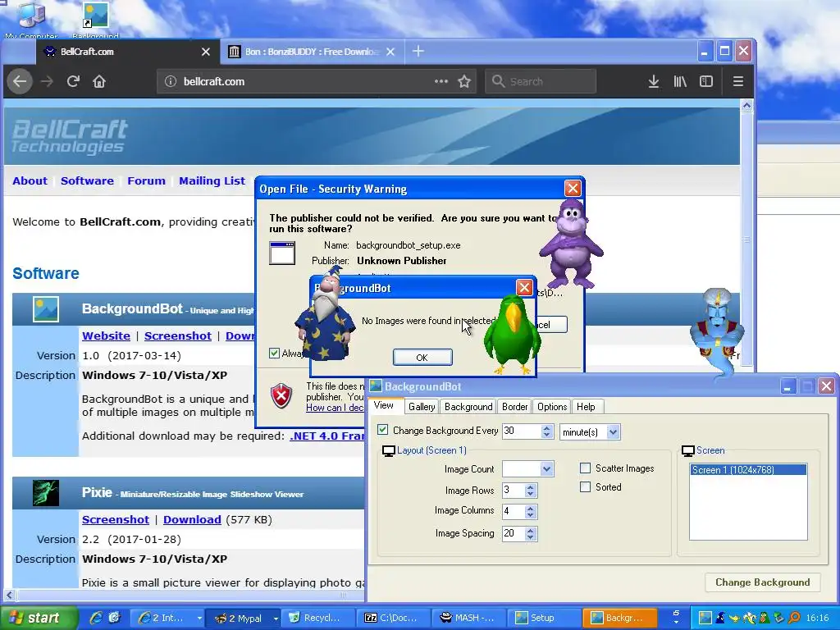Expand the Internet Explorer taskbar group arrow

click(x=199, y=619)
